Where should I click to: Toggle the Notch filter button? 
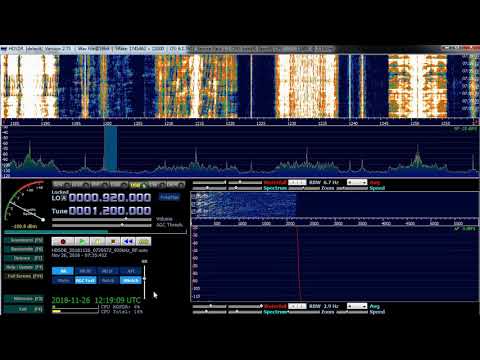(108, 280)
